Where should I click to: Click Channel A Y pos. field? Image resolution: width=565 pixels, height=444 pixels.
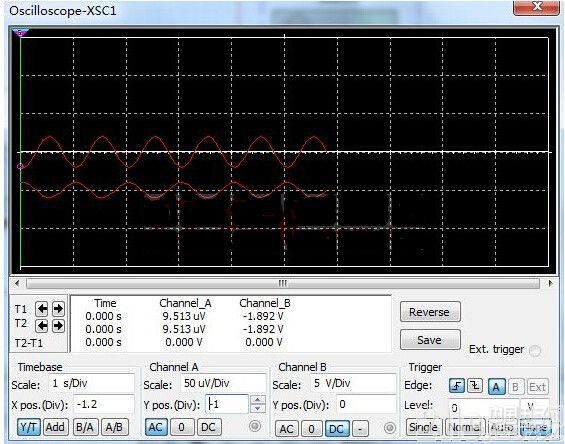tap(227, 404)
